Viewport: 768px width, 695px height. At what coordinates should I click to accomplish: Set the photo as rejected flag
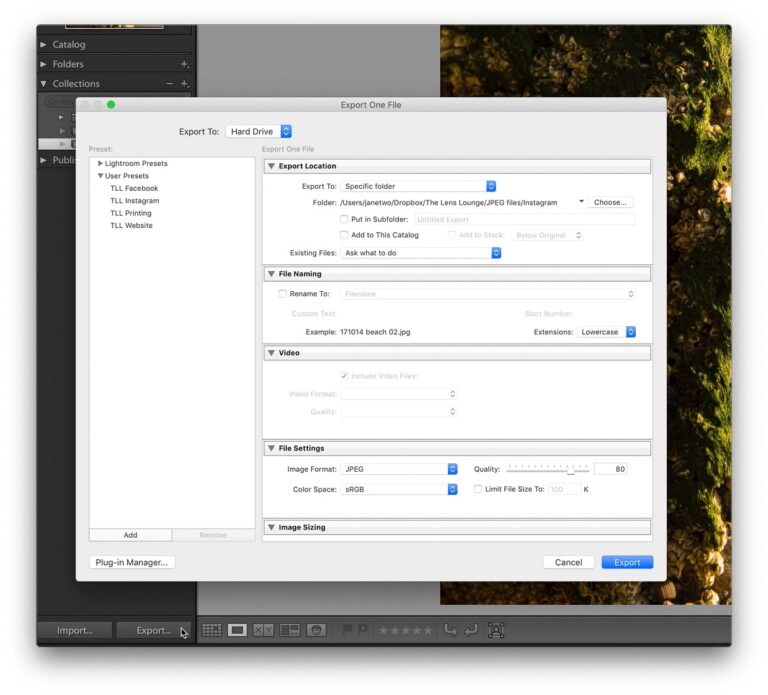(x=363, y=629)
